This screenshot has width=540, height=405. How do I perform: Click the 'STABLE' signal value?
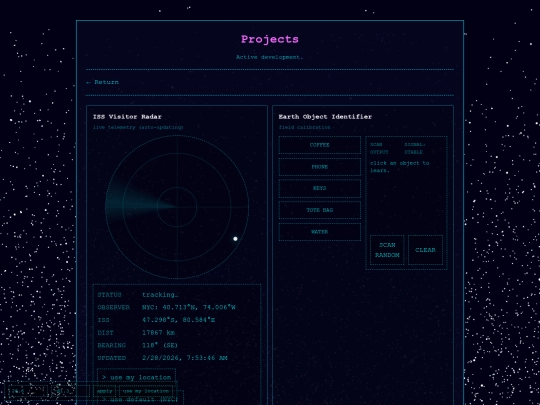click(x=413, y=152)
